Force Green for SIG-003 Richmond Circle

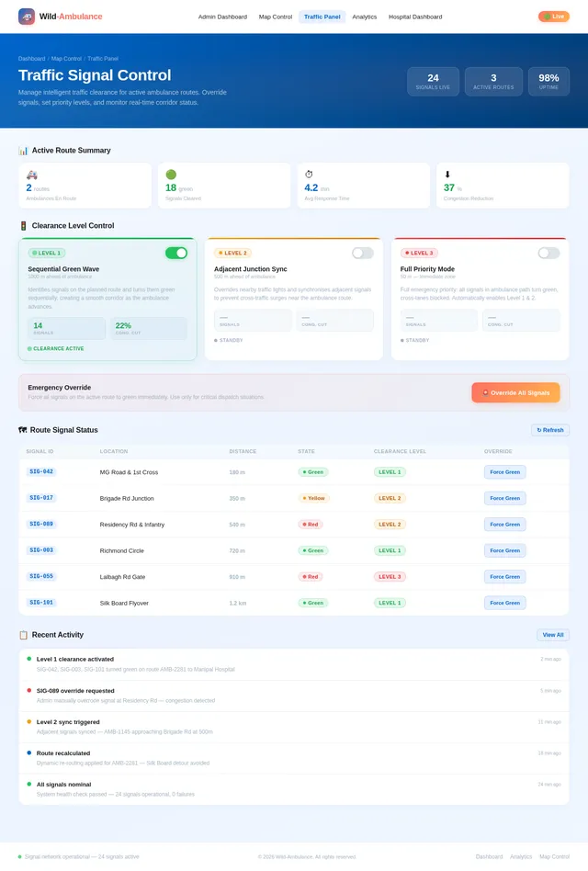[x=504, y=550]
